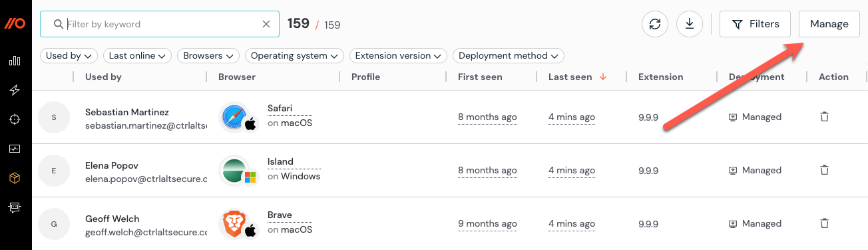Viewport: 868px width, 250px height.
Task: Expand the Browsers filter dropdown
Action: point(208,56)
